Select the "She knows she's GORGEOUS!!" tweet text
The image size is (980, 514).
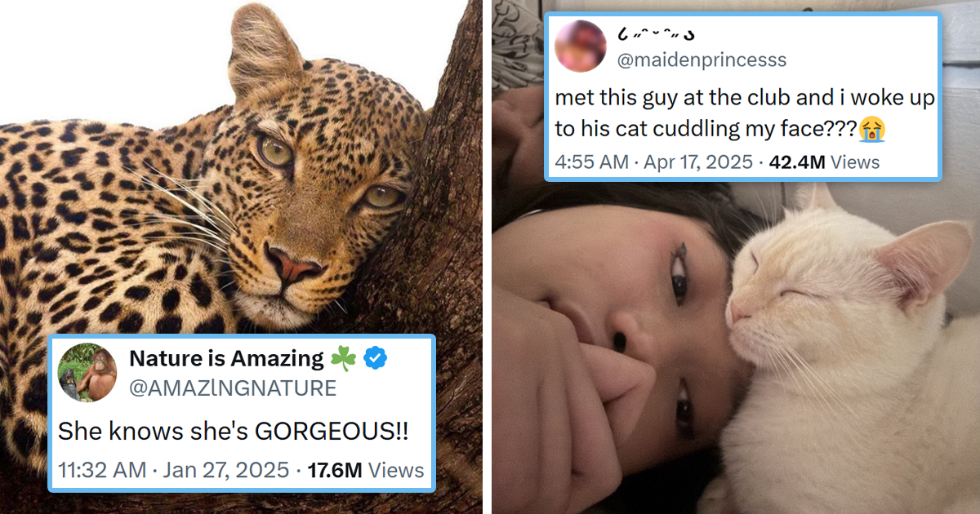[233, 432]
